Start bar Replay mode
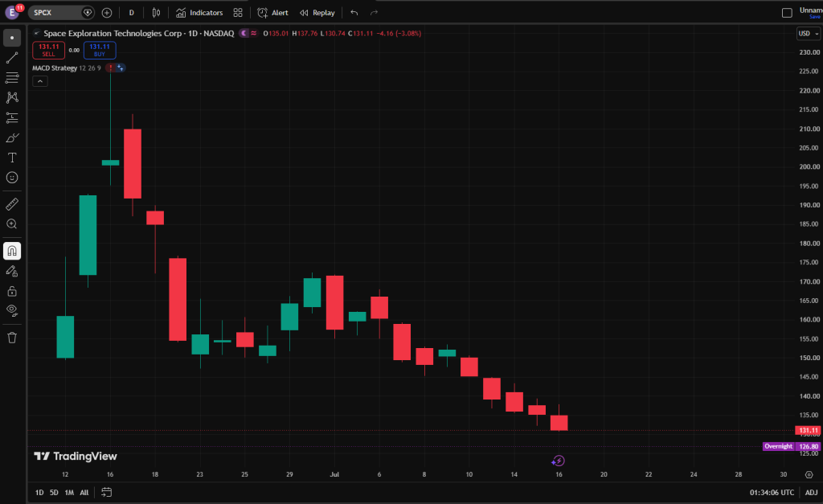Screen dimensions: 823x504 point(317,13)
